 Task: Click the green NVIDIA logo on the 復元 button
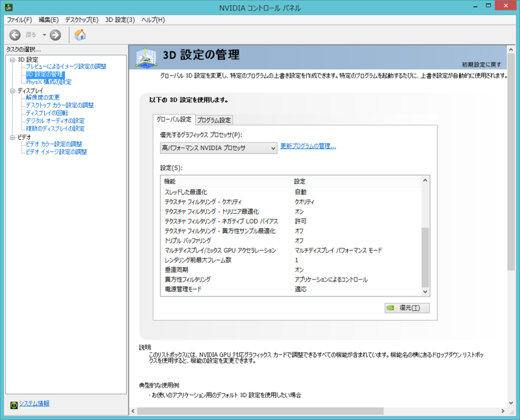[x=391, y=308]
